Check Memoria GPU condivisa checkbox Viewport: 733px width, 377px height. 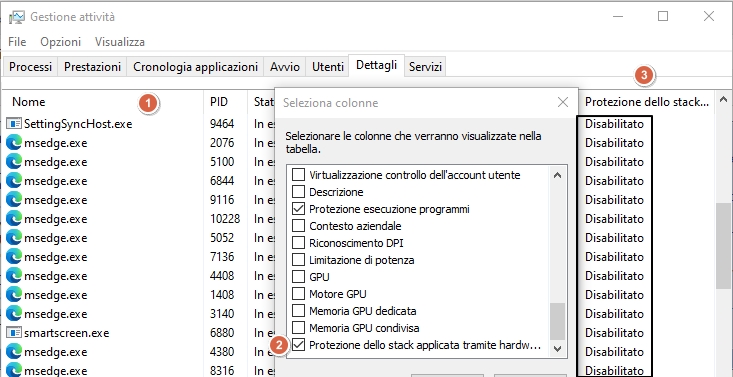[x=298, y=328]
